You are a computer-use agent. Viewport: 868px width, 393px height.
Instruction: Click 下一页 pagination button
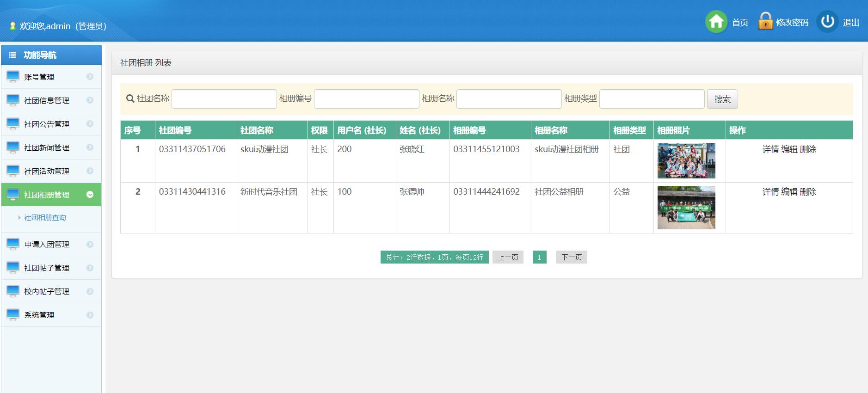pyautogui.click(x=572, y=257)
